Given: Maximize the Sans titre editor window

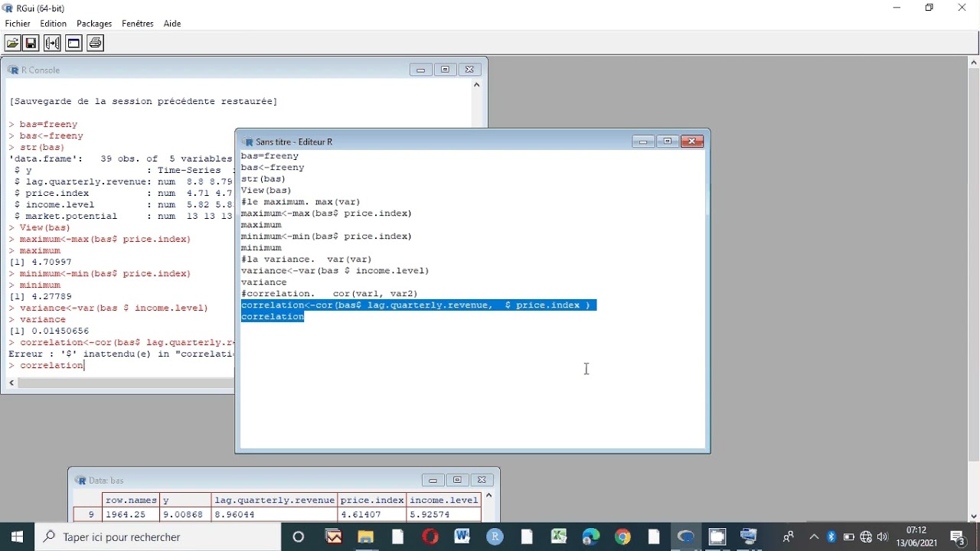Looking at the screenshot, I should (x=668, y=142).
